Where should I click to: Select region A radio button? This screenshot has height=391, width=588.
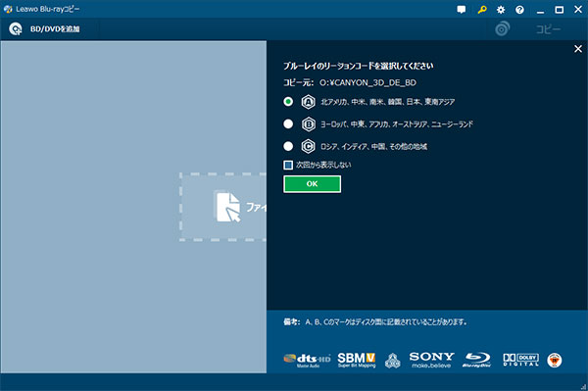coord(288,101)
